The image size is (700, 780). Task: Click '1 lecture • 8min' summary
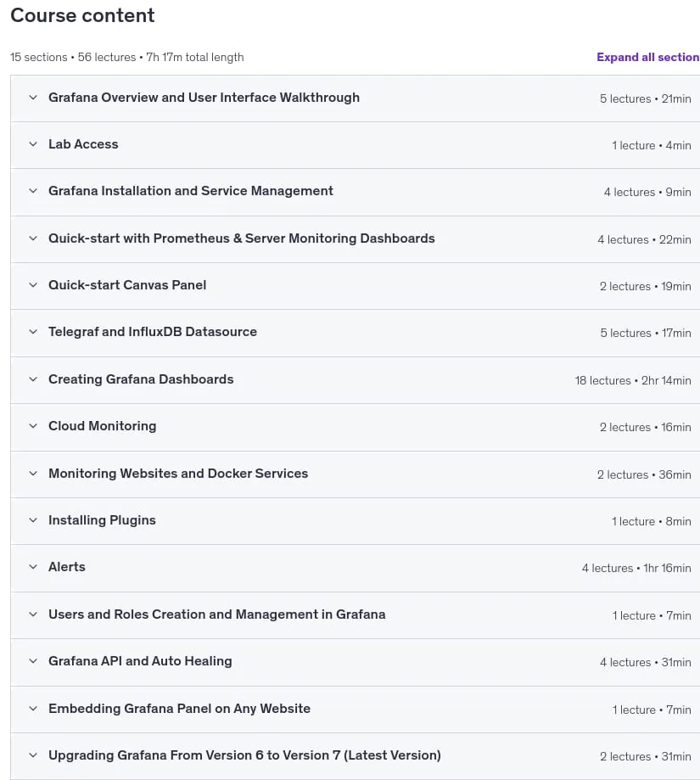(x=652, y=521)
